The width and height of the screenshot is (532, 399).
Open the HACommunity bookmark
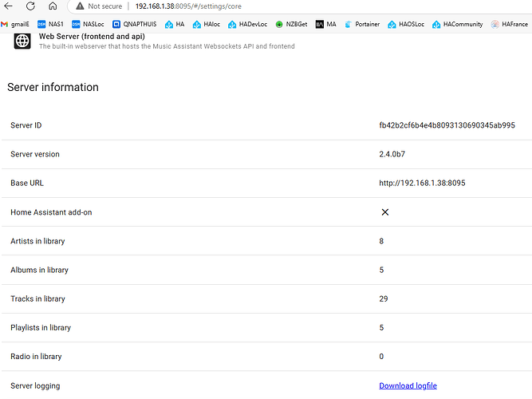pyautogui.click(x=457, y=24)
